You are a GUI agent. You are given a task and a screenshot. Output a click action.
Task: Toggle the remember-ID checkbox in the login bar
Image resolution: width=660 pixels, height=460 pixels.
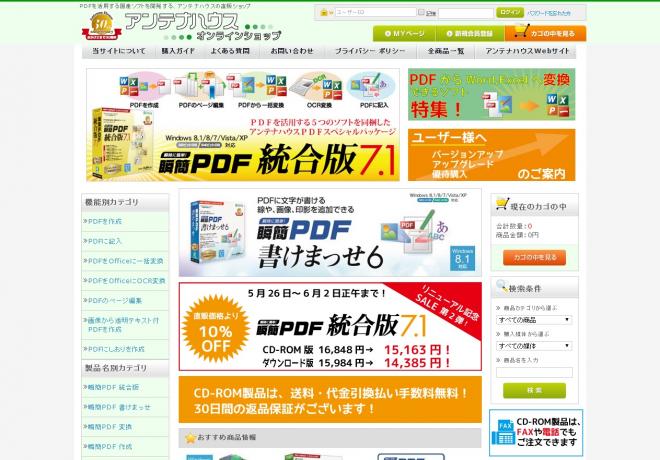tap(421, 12)
